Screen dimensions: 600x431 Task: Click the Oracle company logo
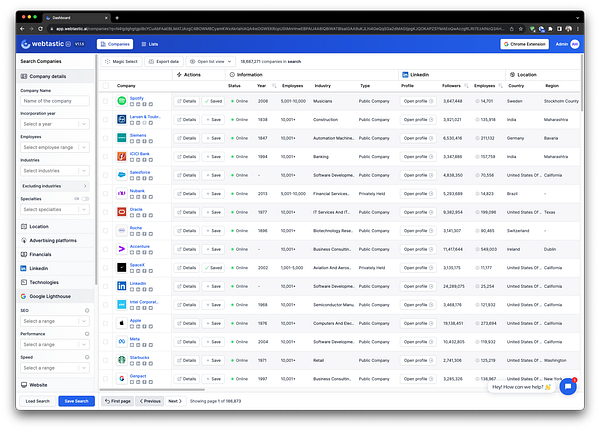(121, 212)
